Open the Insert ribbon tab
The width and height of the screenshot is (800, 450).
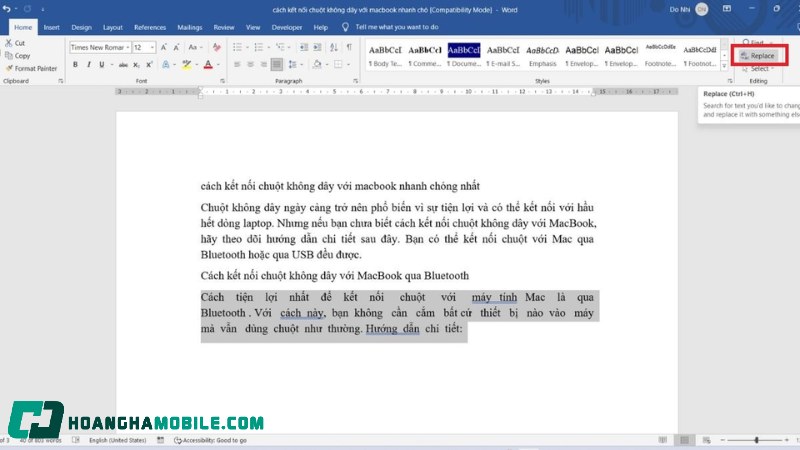[x=52, y=28]
